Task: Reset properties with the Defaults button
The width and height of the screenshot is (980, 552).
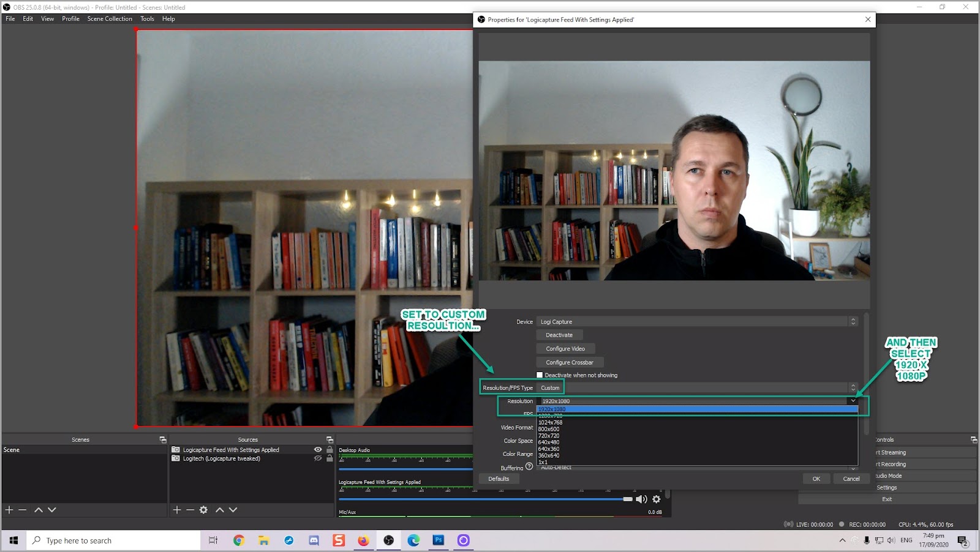Action: pyautogui.click(x=499, y=479)
